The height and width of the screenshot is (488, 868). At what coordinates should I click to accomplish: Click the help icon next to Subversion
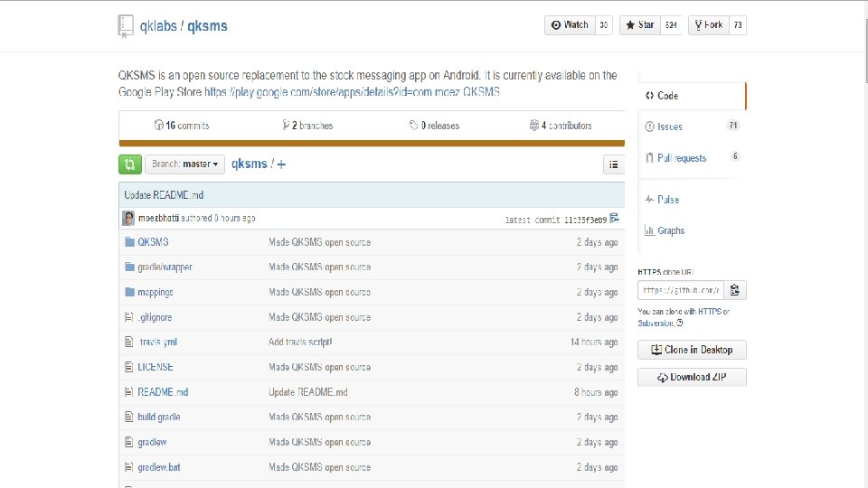point(680,324)
